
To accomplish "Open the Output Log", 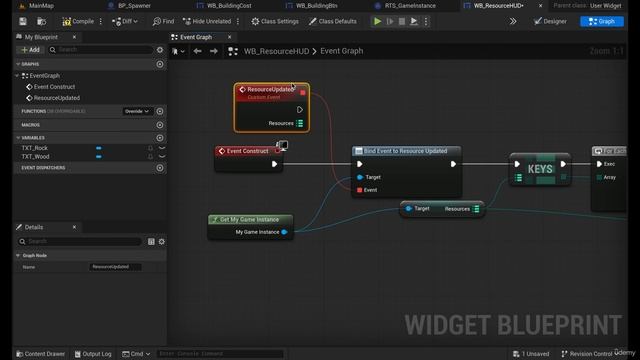I will pyautogui.click(x=93, y=354).
